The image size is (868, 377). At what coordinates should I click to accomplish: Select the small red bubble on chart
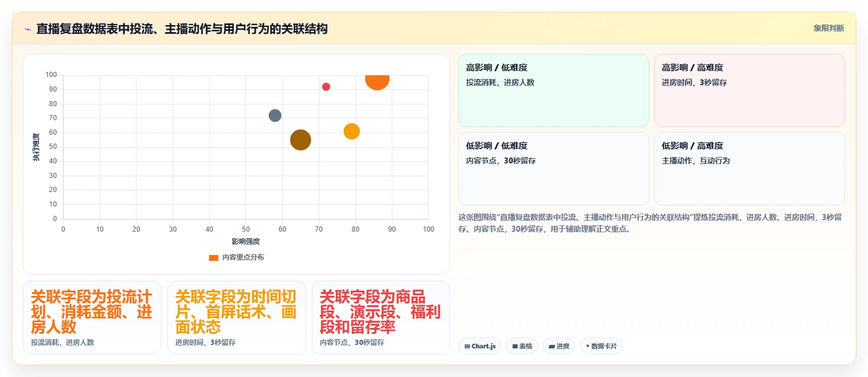click(326, 87)
